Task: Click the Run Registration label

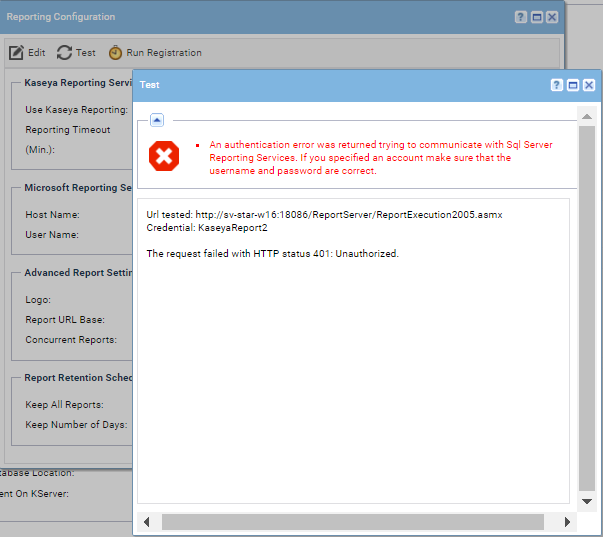Action: click(164, 53)
